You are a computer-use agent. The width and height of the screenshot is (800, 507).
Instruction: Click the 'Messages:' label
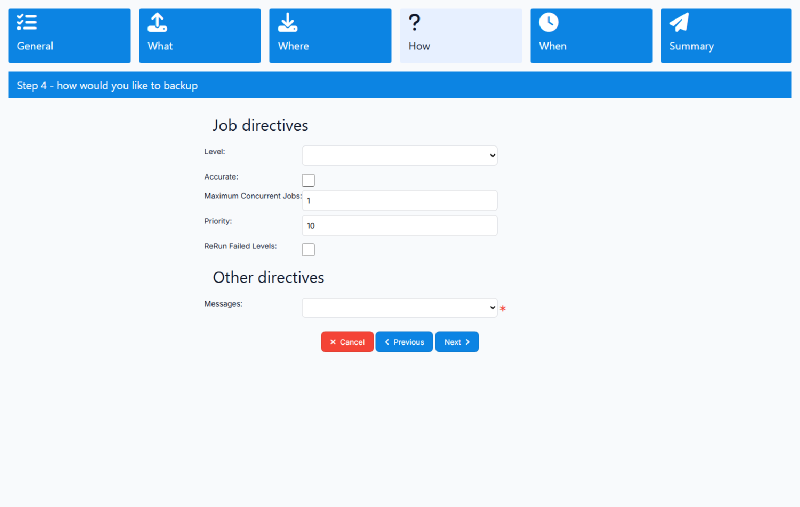pos(223,304)
